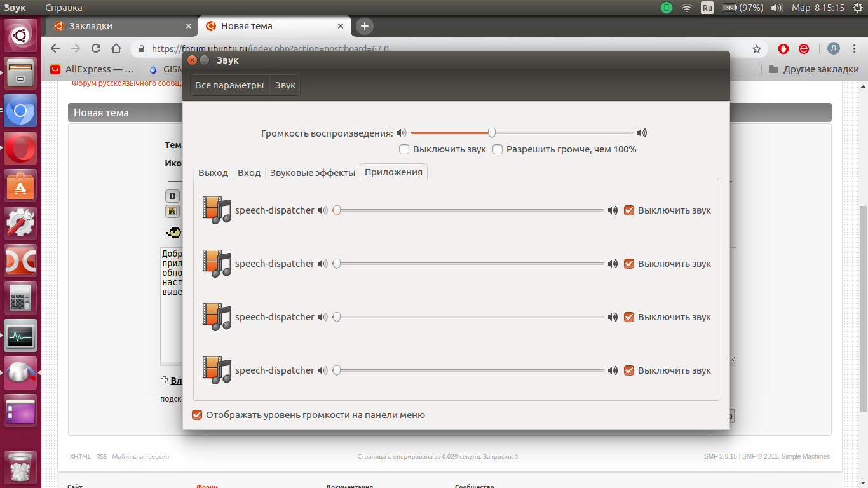Launch Opera browser from the launcher

(21, 148)
